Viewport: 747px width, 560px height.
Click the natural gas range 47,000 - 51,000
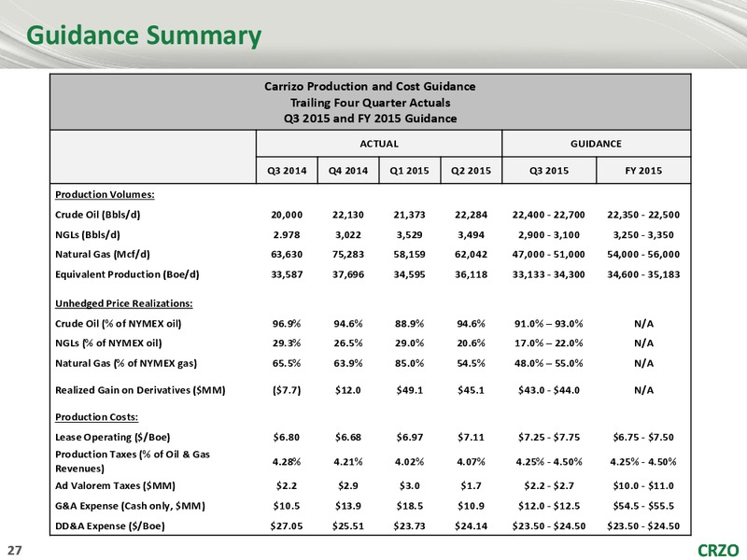click(549, 254)
